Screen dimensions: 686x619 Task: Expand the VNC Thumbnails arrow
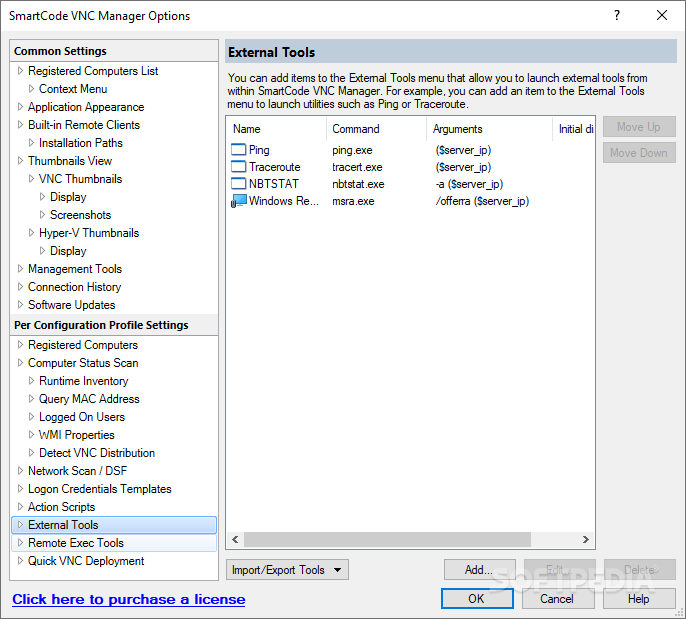31,178
